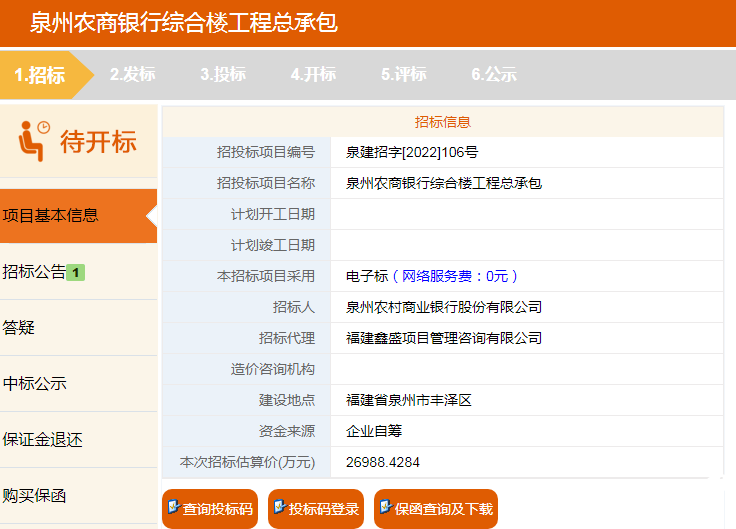This screenshot has width=736, height=529.
Task: Click the 招标信息 table header
Action: coord(442,122)
